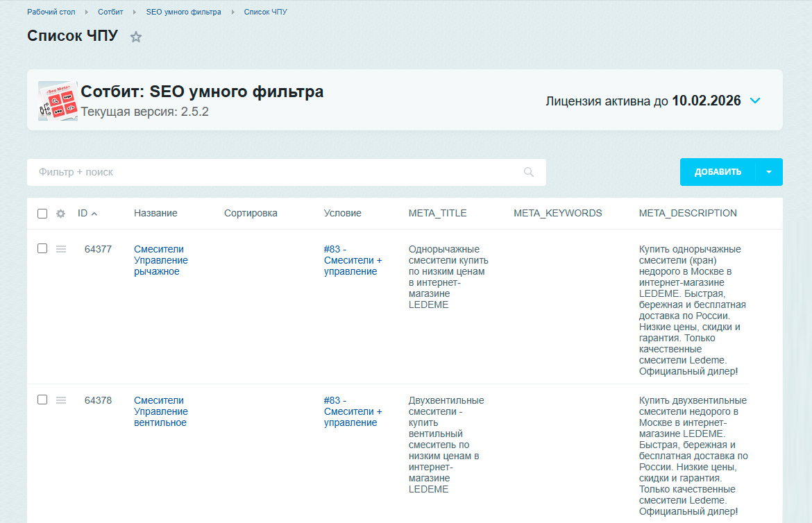Viewport: 812px width, 523px height.
Task: Open Смесители Управление рычажное link
Action: click(160, 260)
